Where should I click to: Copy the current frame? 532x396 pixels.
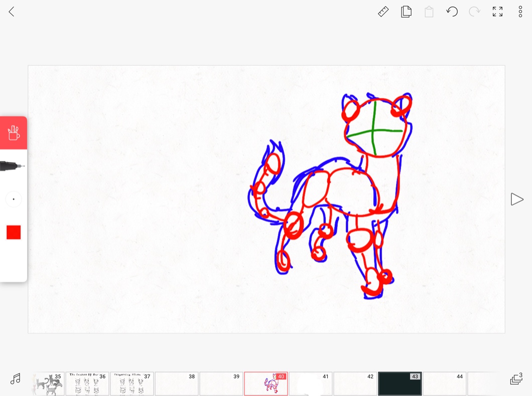coord(406,12)
